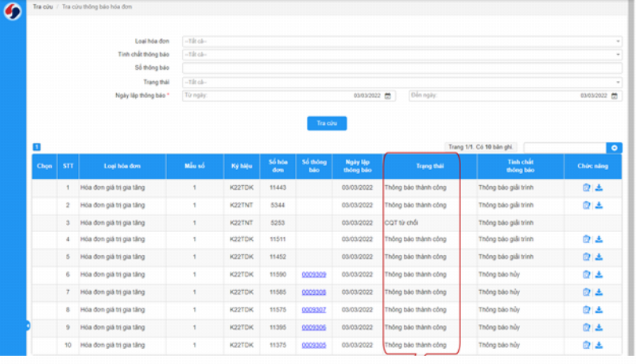This screenshot has height=364, width=636.
Task: Click the Chức năng column header
Action: pos(592,166)
